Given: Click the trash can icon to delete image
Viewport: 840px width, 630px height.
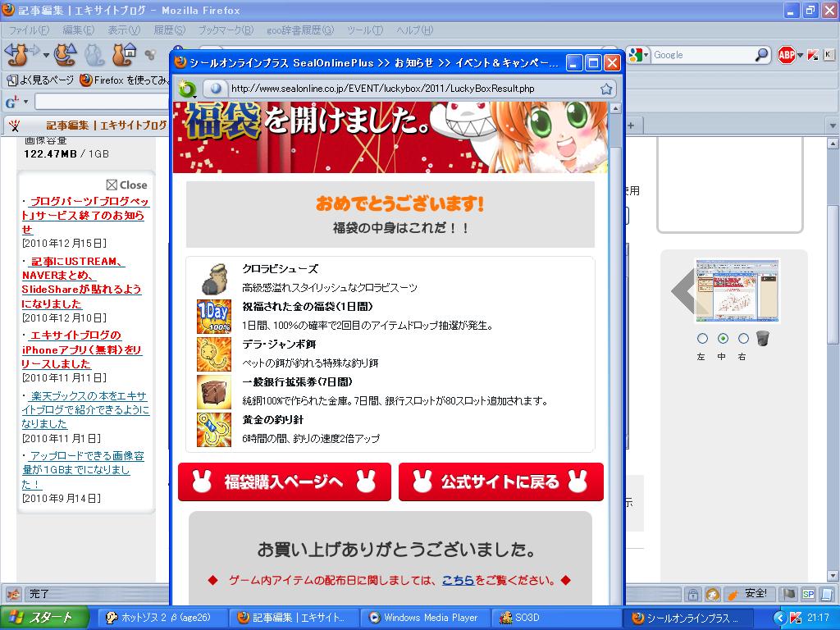Looking at the screenshot, I should (x=762, y=338).
